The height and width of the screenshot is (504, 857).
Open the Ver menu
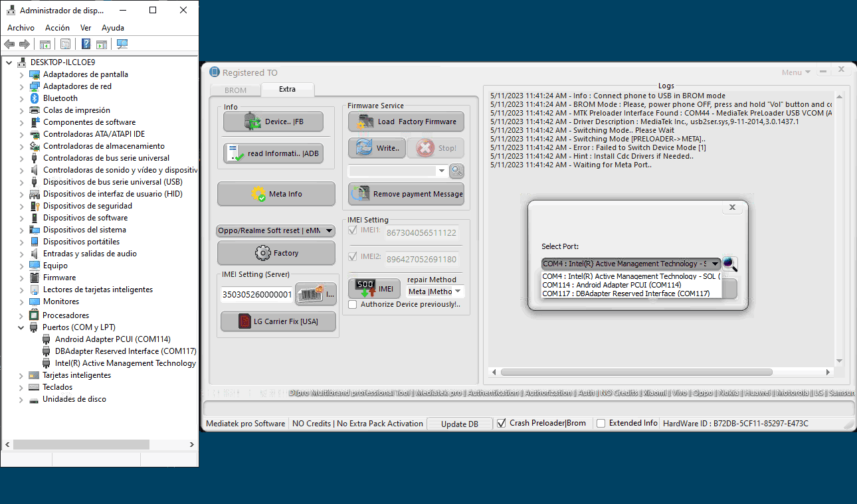coord(86,28)
